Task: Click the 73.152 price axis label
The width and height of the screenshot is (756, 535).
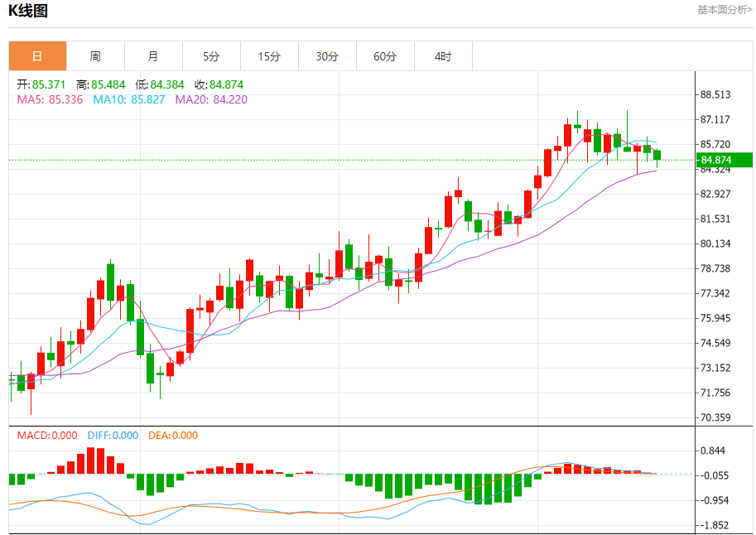Action: (715, 368)
